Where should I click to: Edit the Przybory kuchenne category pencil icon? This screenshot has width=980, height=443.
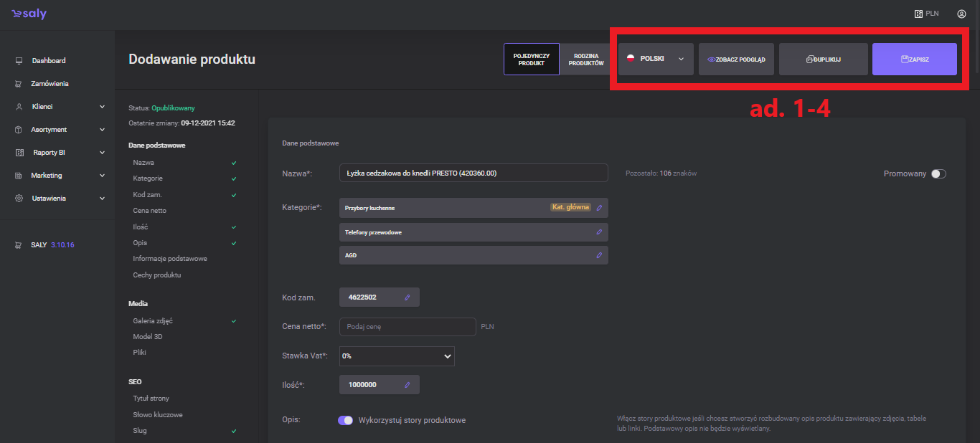point(599,208)
